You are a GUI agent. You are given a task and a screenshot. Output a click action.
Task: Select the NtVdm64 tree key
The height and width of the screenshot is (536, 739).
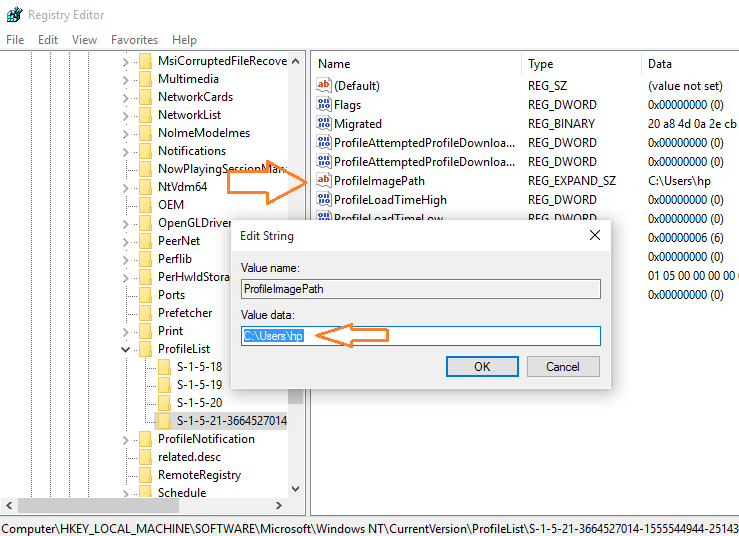tap(182, 187)
